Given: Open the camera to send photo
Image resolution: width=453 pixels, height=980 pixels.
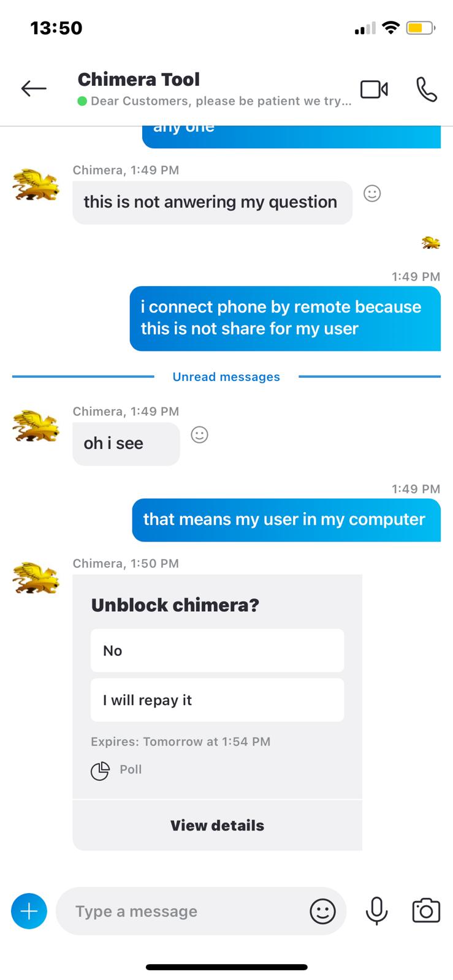Looking at the screenshot, I should coord(426,911).
